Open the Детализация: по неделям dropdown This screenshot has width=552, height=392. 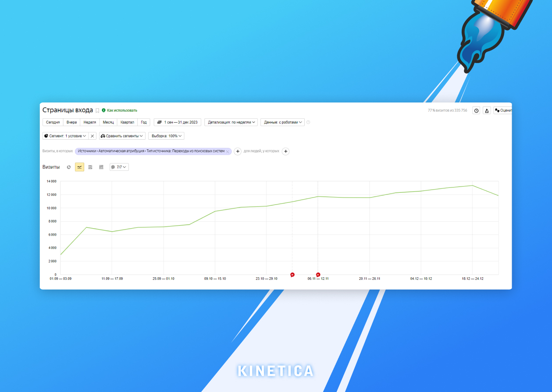pyautogui.click(x=232, y=122)
